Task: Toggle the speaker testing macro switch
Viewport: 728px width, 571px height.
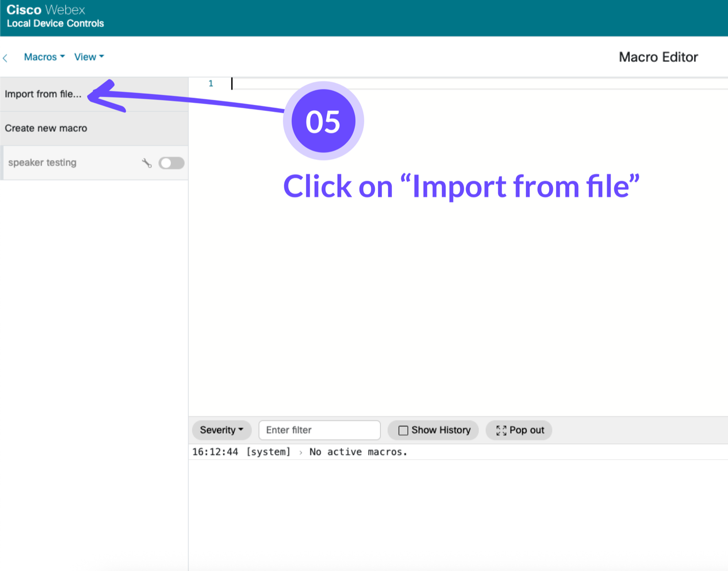Action: tap(172, 163)
